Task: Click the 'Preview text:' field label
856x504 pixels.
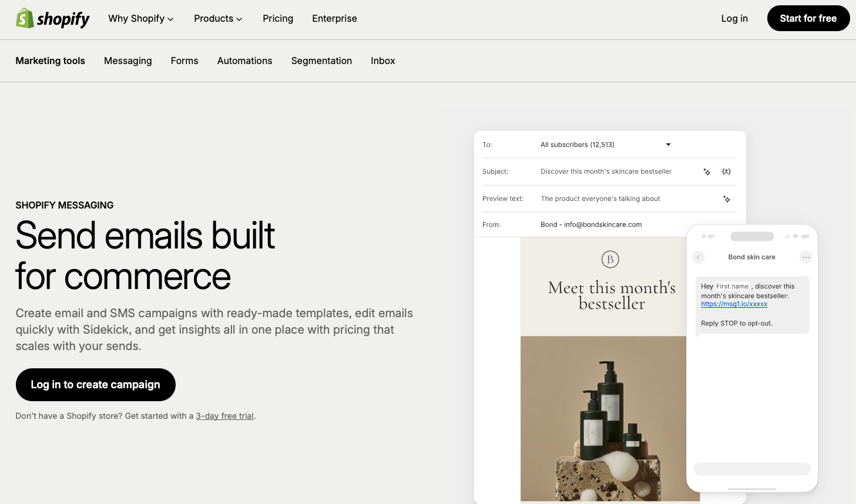Action: tap(503, 199)
